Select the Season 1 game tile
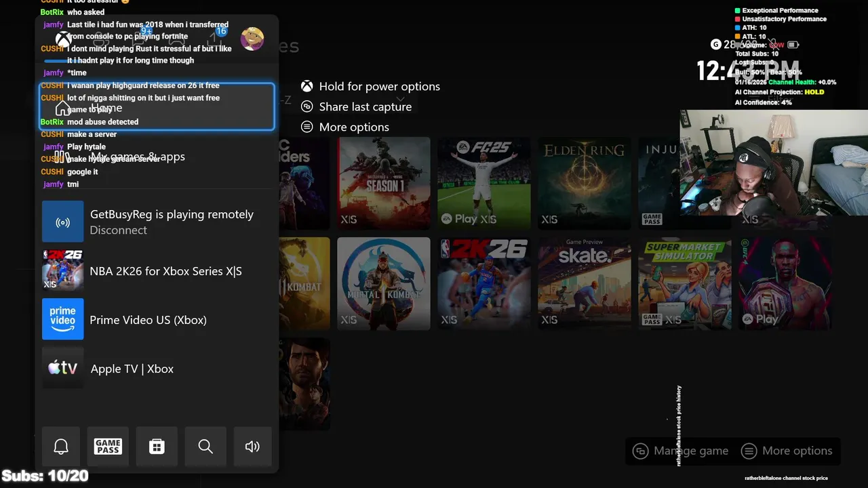Image resolution: width=868 pixels, height=488 pixels. (x=384, y=183)
